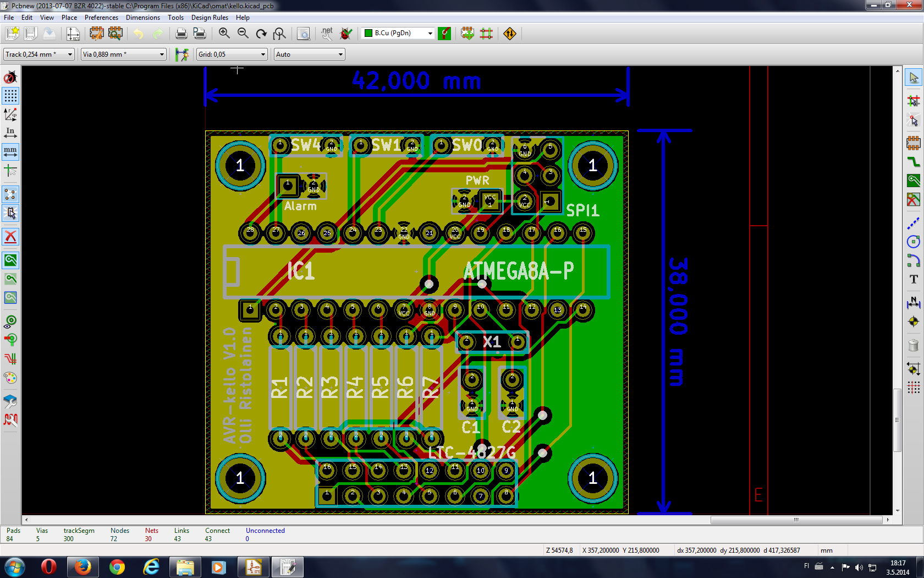Viewport: 924px width, 578px height.
Task: Open the Dimensions menu
Action: click(142, 18)
